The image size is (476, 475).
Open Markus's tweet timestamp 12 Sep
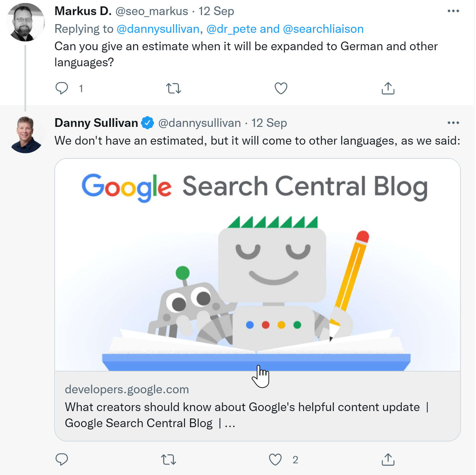click(x=216, y=11)
